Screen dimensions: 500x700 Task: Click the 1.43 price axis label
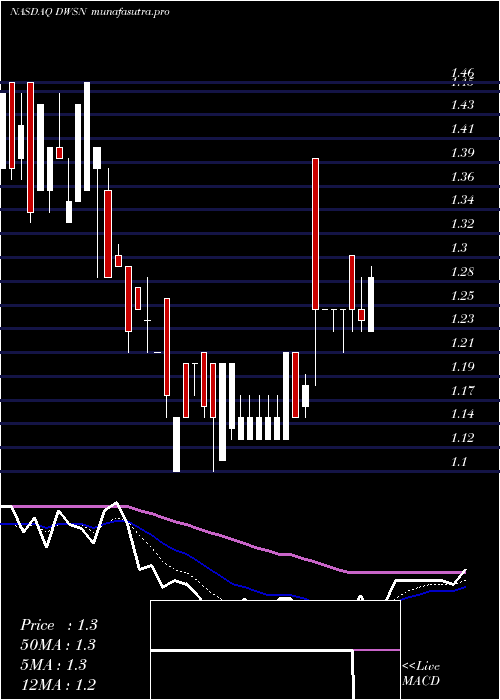[462, 105]
